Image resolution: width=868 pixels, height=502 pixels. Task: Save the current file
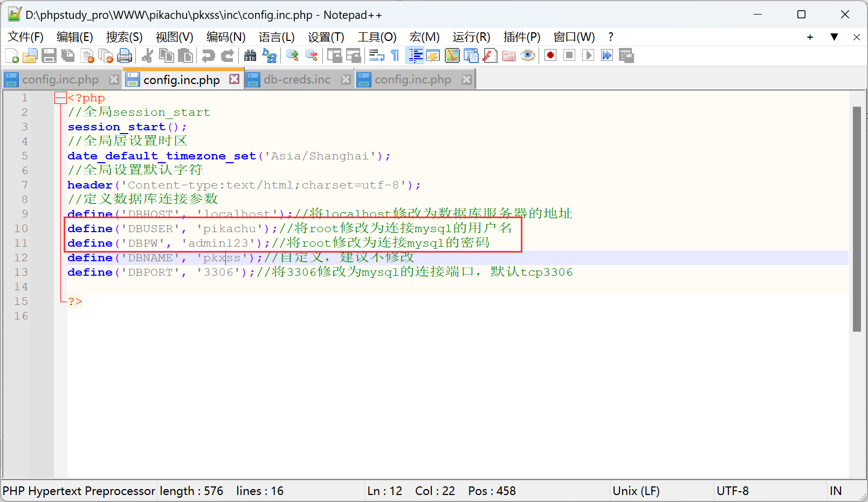click(x=49, y=55)
